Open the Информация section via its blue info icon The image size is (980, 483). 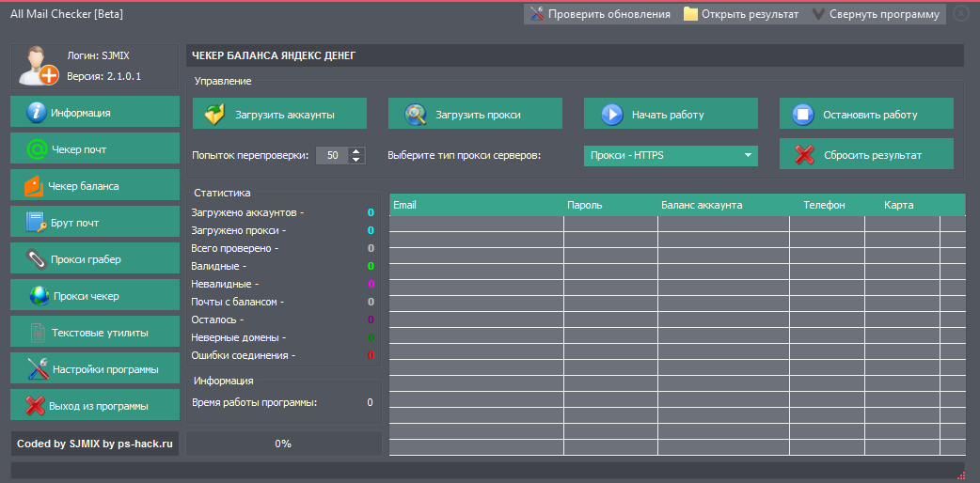tap(37, 113)
